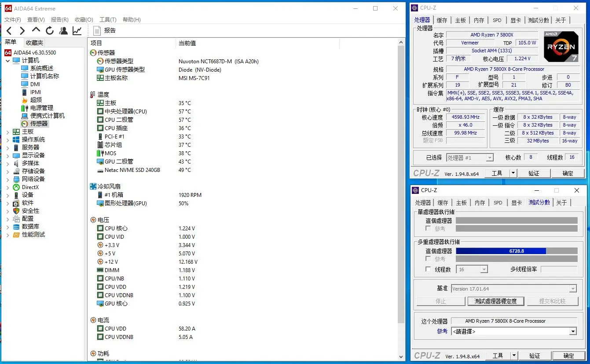Select 系统概述 in the tree
This screenshot has height=364, width=590.
(x=41, y=68)
